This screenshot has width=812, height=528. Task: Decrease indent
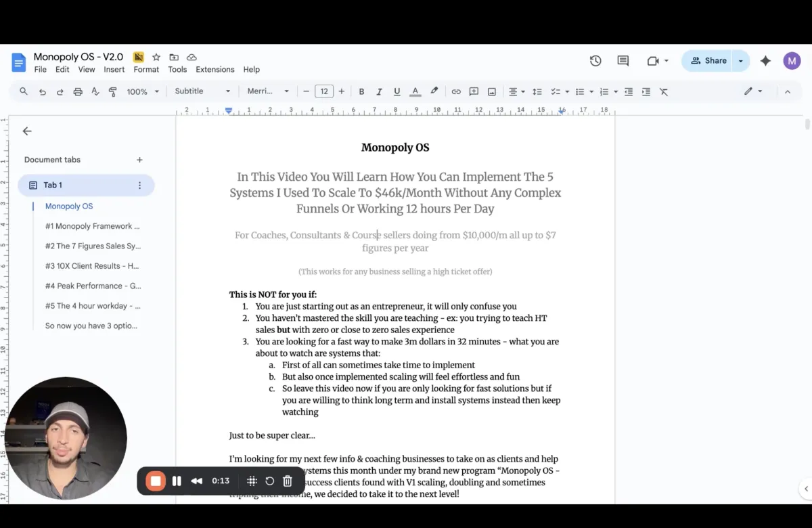(629, 91)
